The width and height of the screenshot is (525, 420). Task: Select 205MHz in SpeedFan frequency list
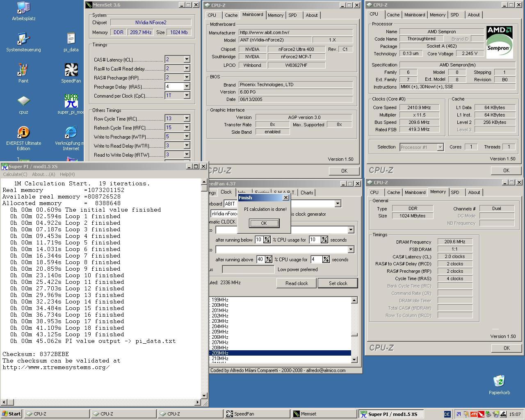coord(281,332)
